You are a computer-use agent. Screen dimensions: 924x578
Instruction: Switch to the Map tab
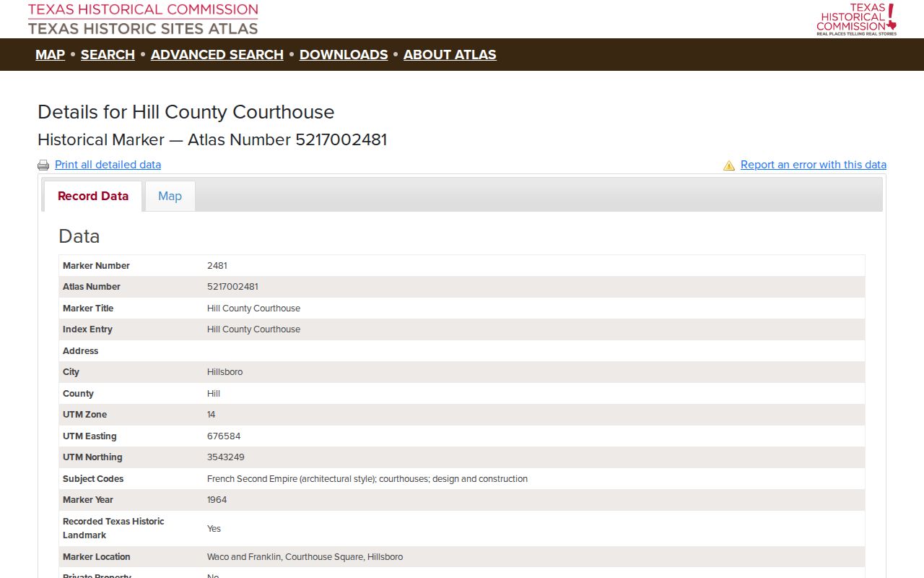[x=170, y=196]
